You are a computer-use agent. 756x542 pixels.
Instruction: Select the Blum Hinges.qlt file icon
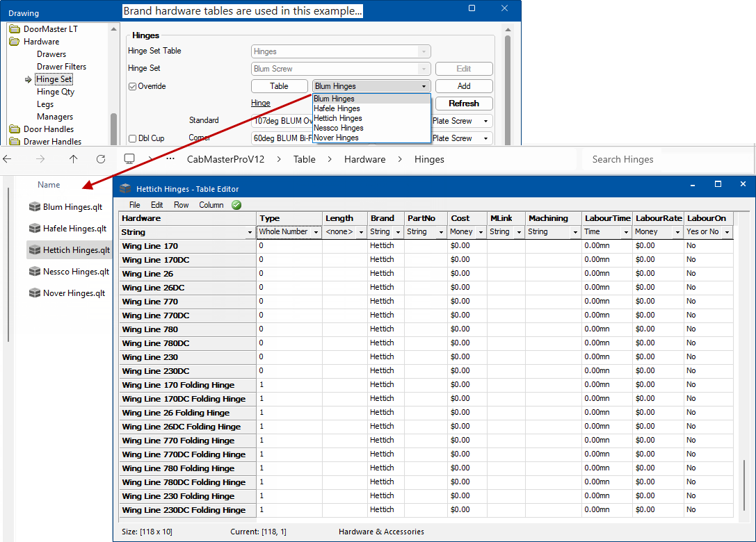(x=33, y=206)
